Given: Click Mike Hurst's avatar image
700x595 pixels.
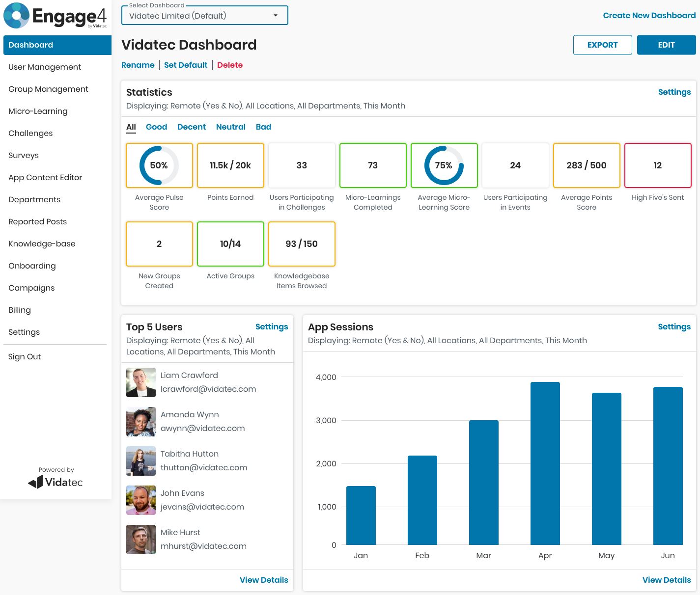Looking at the screenshot, I should 141,540.
